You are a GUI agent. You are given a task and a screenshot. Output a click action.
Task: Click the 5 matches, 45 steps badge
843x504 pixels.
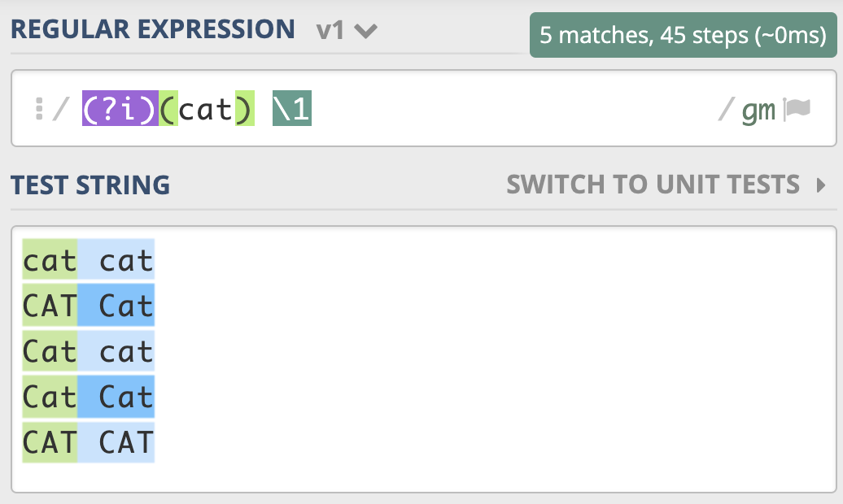[683, 35]
